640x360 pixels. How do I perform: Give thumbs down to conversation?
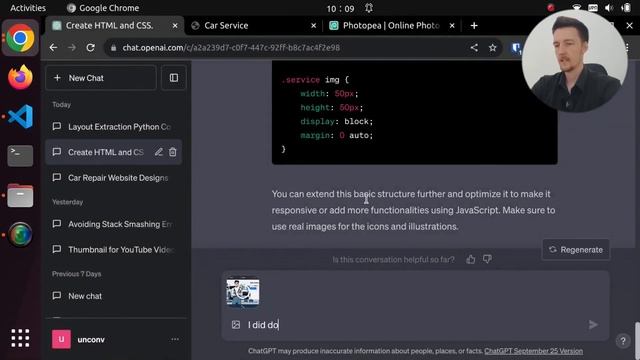coord(487,259)
